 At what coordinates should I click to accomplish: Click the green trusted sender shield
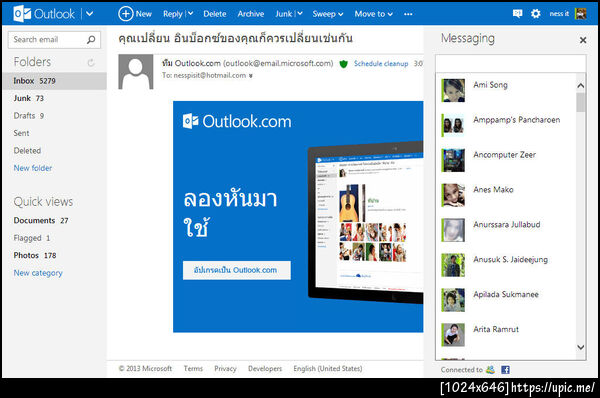pos(343,64)
